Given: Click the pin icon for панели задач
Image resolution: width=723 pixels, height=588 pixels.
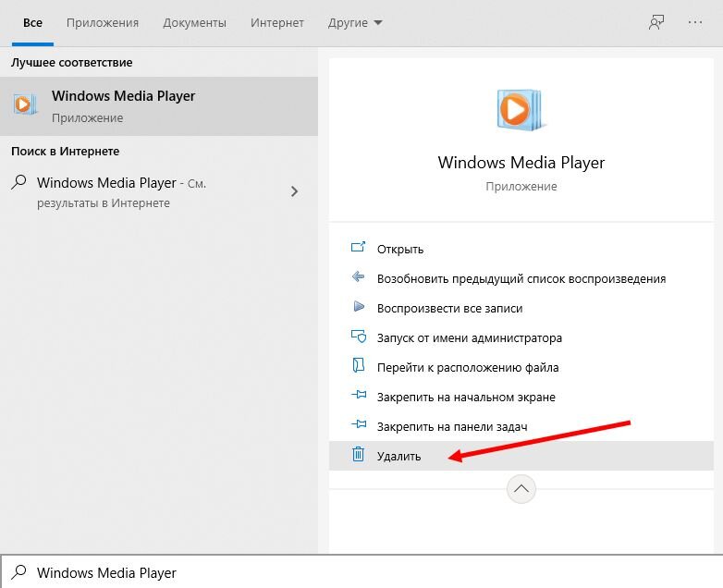Looking at the screenshot, I should (x=359, y=424).
